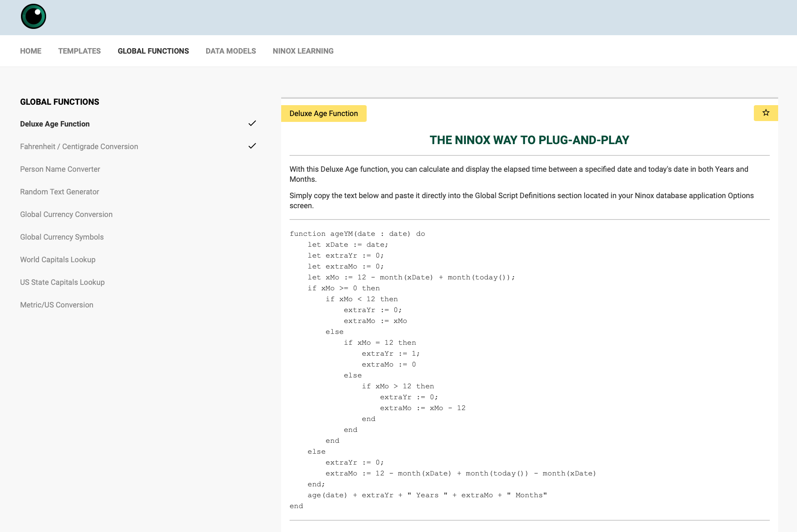Image resolution: width=797 pixels, height=532 pixels.
Task: Open Person Name Converter function
Action: (x=60, y=169)
